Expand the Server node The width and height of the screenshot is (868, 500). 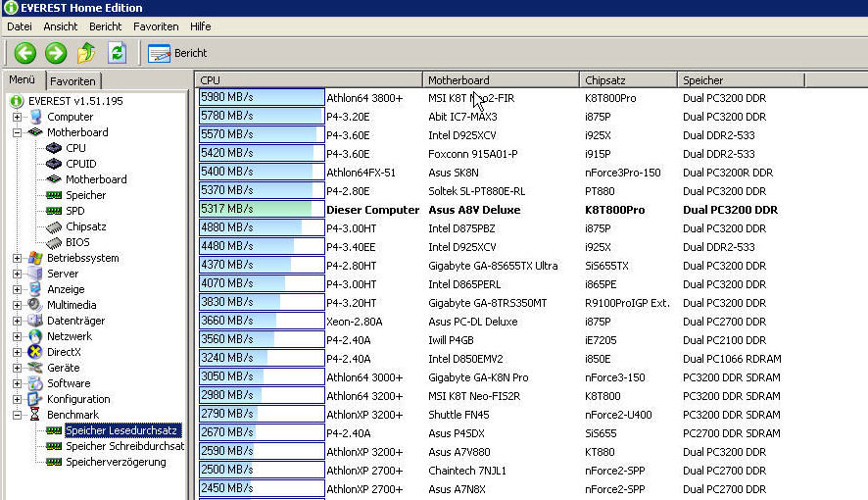pyautogui.click(x=18, y=274)
